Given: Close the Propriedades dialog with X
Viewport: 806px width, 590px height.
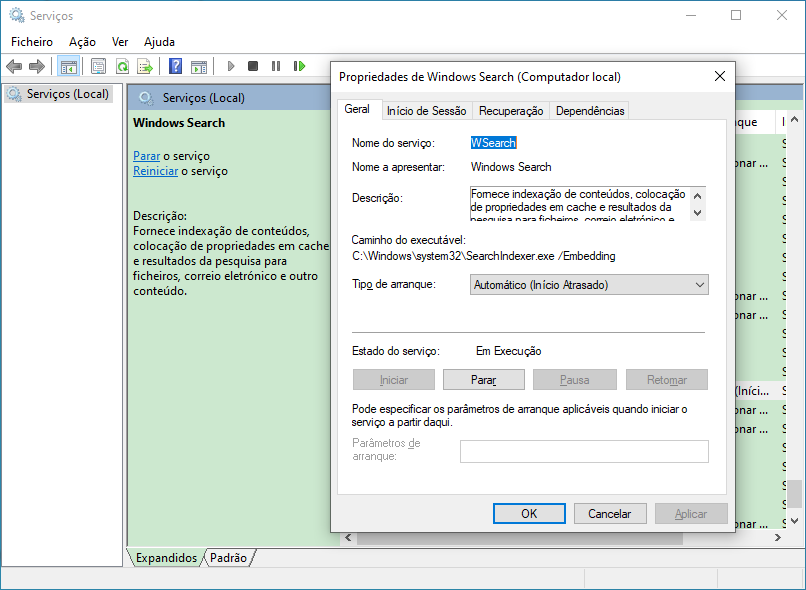Looking at the screenshot, I should click(x=720, y=77).
